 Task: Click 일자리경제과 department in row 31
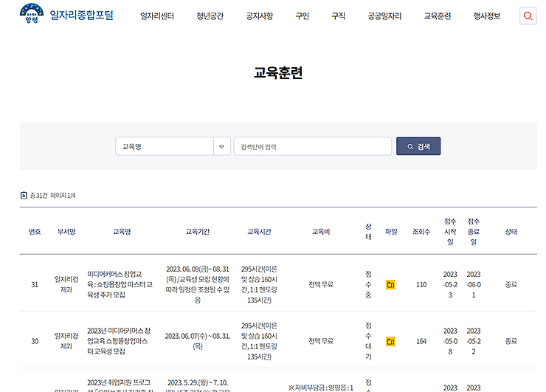coord(66,285)
